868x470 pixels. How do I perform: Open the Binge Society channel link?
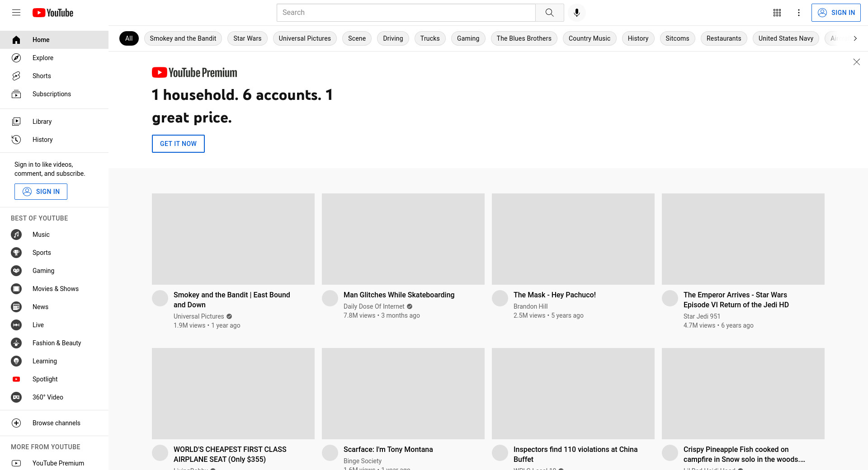pos(363,461)
